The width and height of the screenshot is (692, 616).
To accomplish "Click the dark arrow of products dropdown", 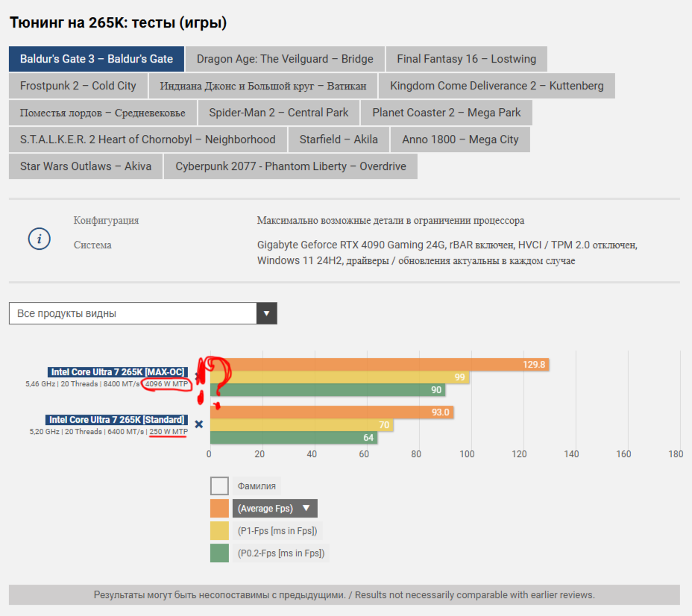I will pos(266,313).
